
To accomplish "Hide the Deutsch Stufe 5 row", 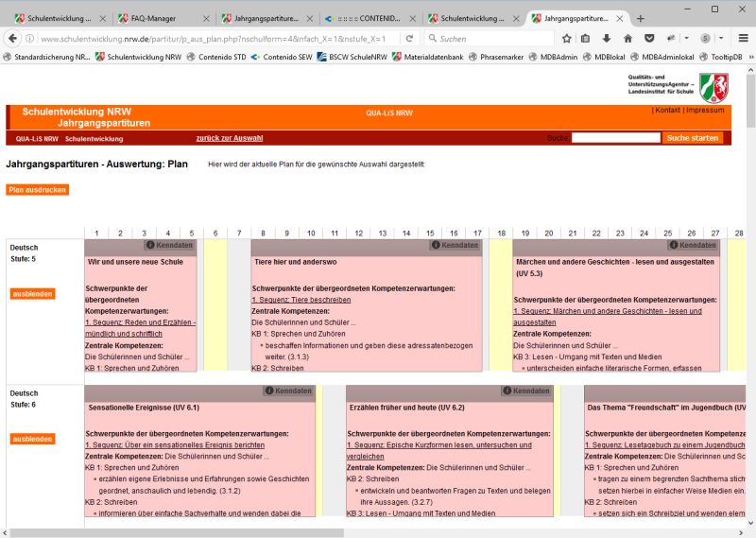I will [32, 294].
